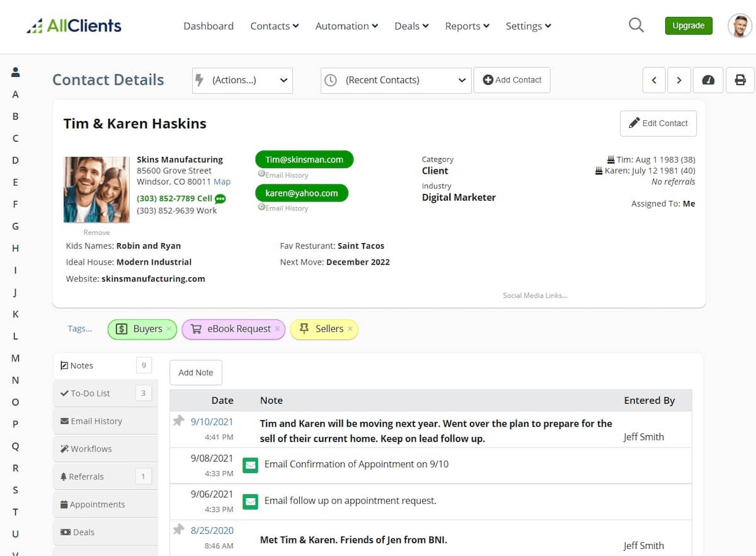Open the Map link for the address

pos(222,181)
